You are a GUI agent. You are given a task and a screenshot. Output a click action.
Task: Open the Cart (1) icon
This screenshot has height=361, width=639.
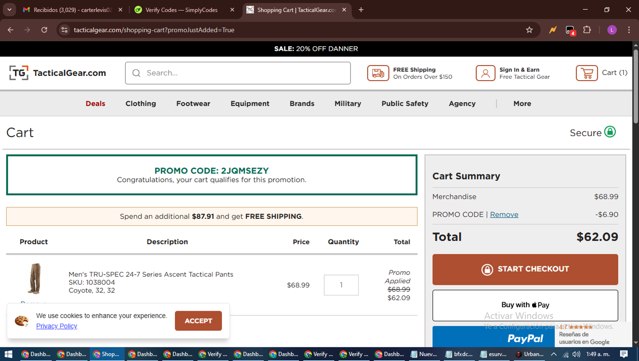(x=586, y=73)
